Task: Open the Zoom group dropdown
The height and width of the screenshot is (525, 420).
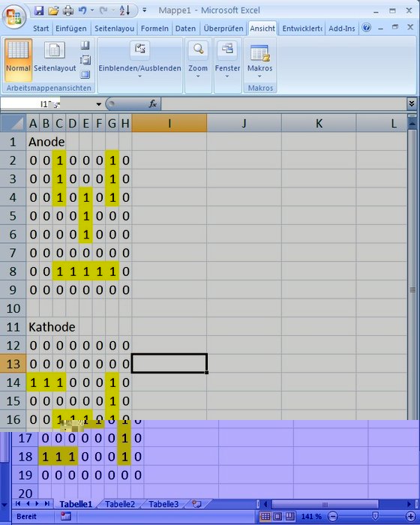Action: point(198,59)
